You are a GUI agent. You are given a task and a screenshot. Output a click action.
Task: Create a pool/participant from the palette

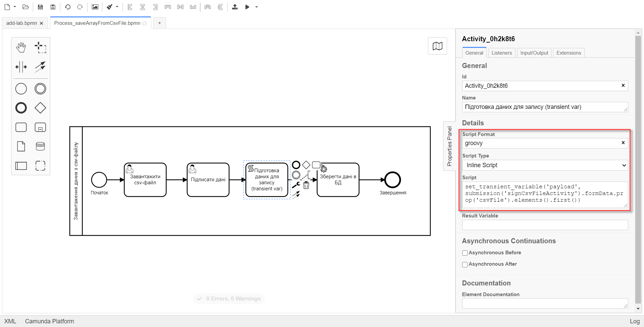pos(21,166)
